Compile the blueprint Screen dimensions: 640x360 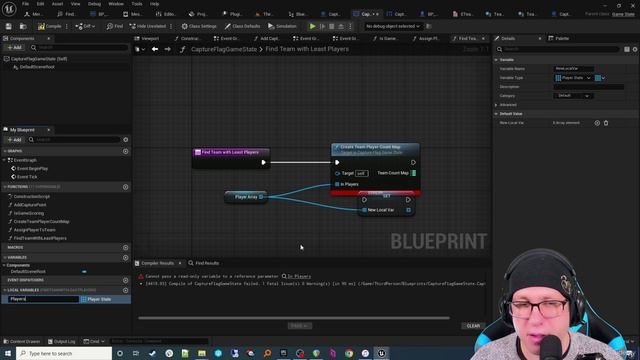(50, 26)
